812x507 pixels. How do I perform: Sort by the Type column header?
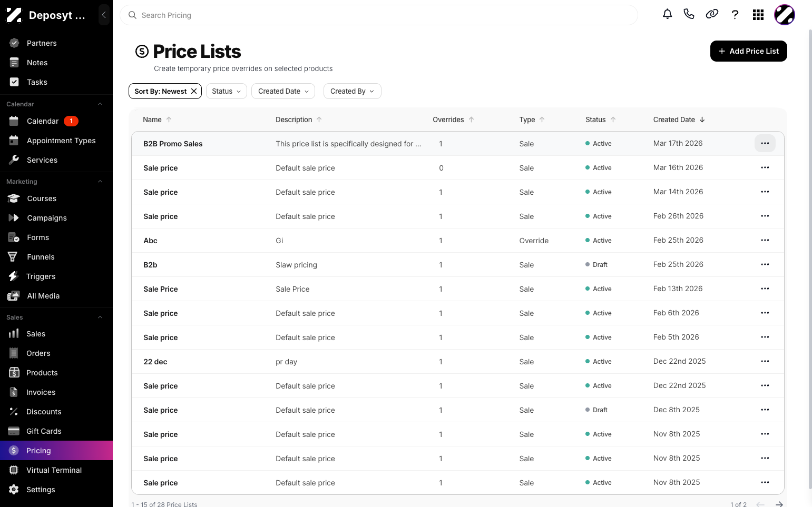[x=532, y=120]
